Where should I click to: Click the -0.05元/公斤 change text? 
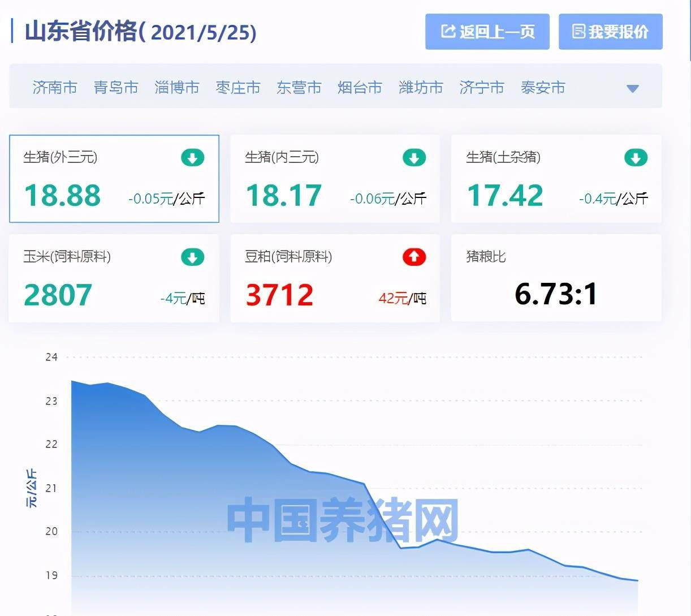(x=166, y=199)
